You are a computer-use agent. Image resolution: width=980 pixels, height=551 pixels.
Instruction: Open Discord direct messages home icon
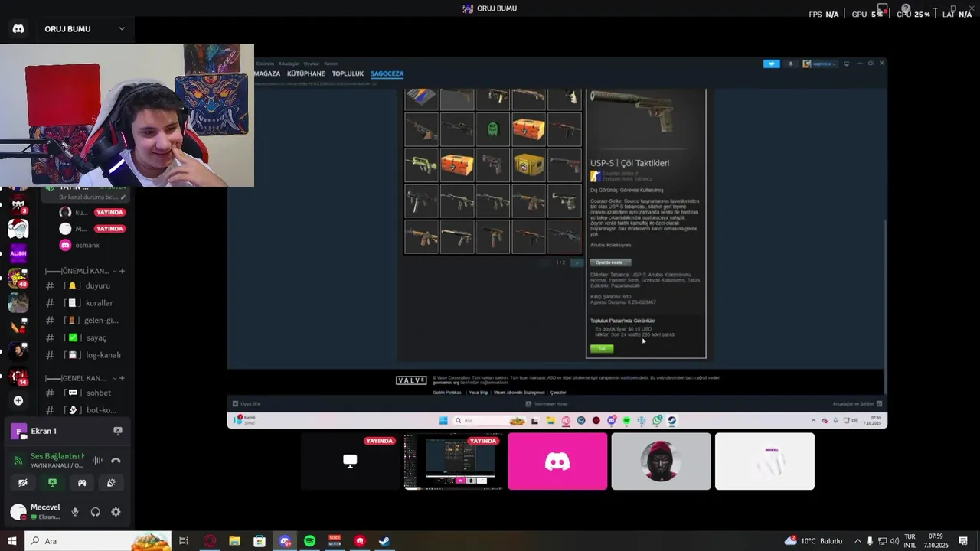click(x=18, y=29)
